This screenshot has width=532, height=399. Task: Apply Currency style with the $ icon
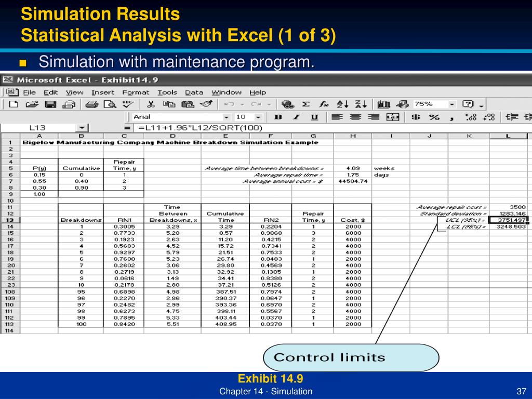416,117
